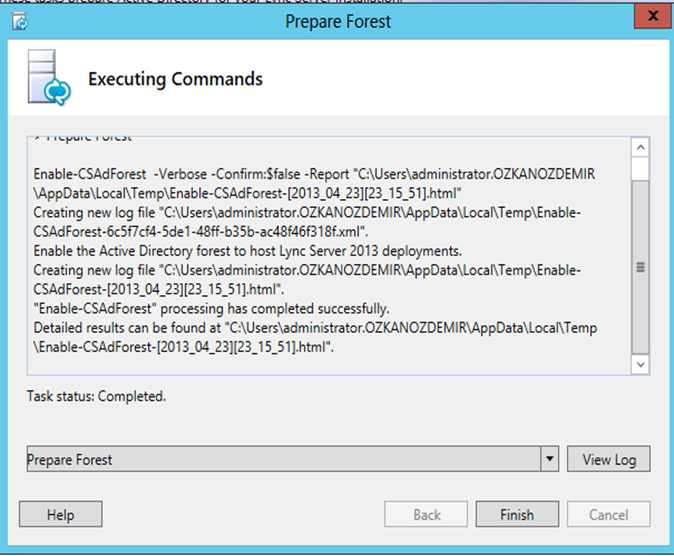The height and width of the screenshot is (556, 674).
Task: Click the scroll down arrow of log output
Action: [640, 365]
